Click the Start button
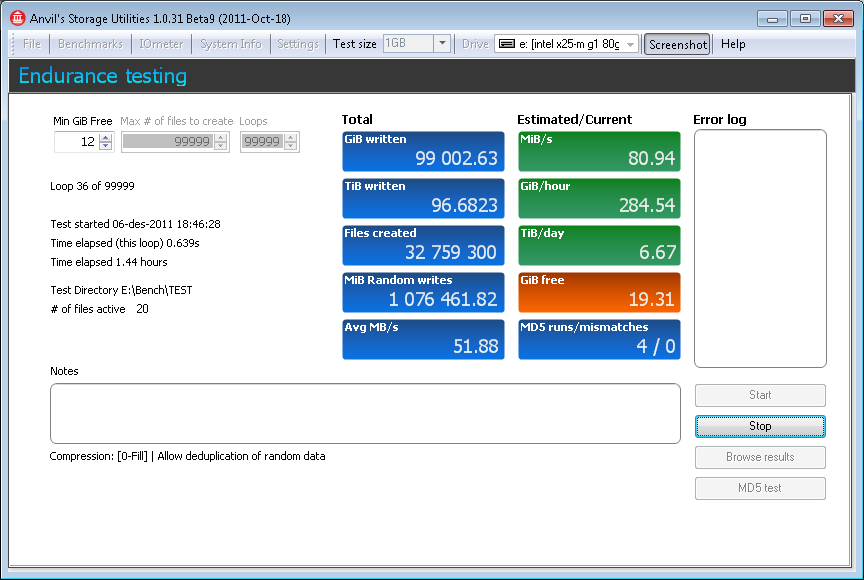The image size is (864, 580). point(760,395)
